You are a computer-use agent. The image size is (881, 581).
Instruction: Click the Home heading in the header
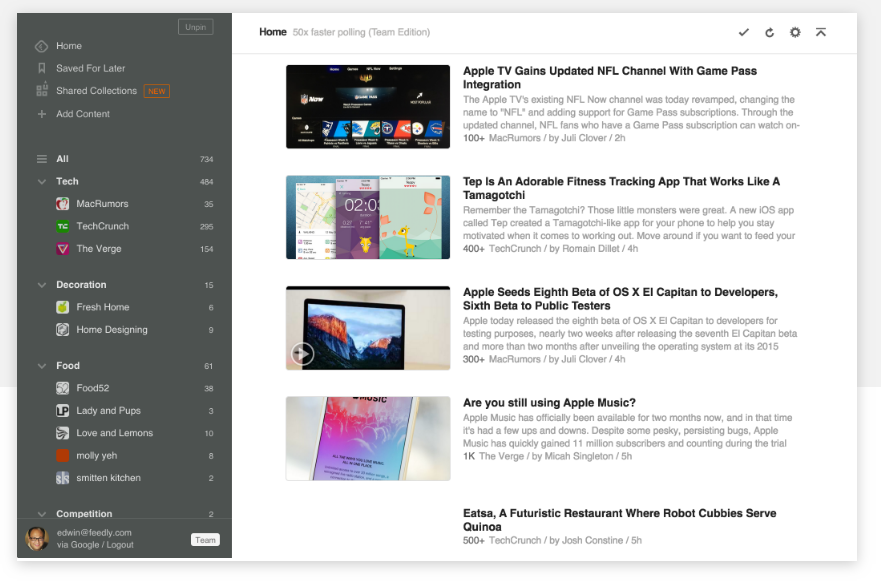pos(273,33)
